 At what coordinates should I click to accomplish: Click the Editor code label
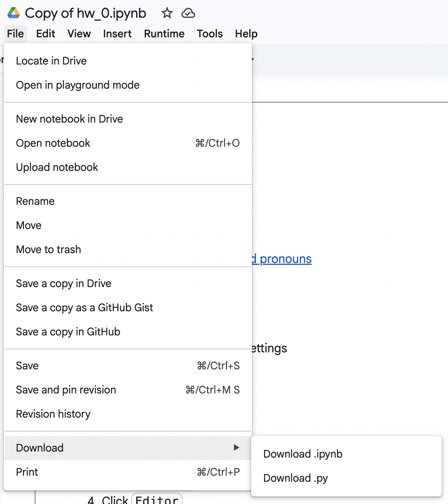[x=157, y=499]
